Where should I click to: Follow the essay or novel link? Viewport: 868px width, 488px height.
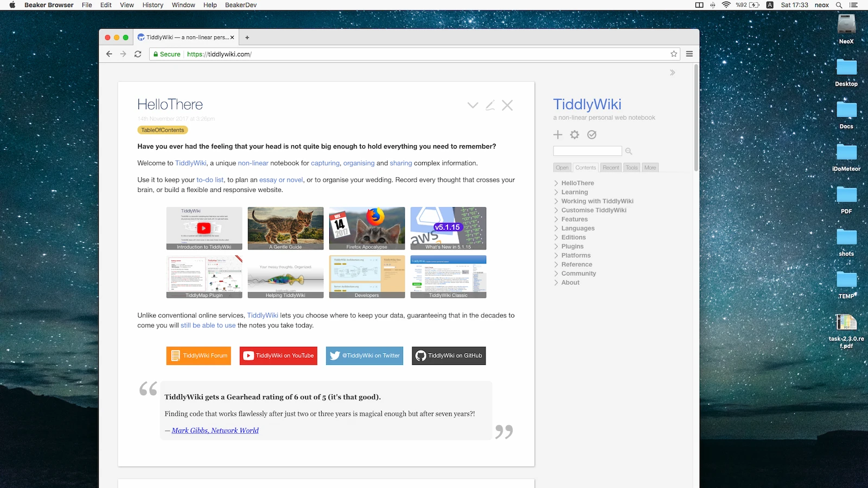[x=281, y=180]
